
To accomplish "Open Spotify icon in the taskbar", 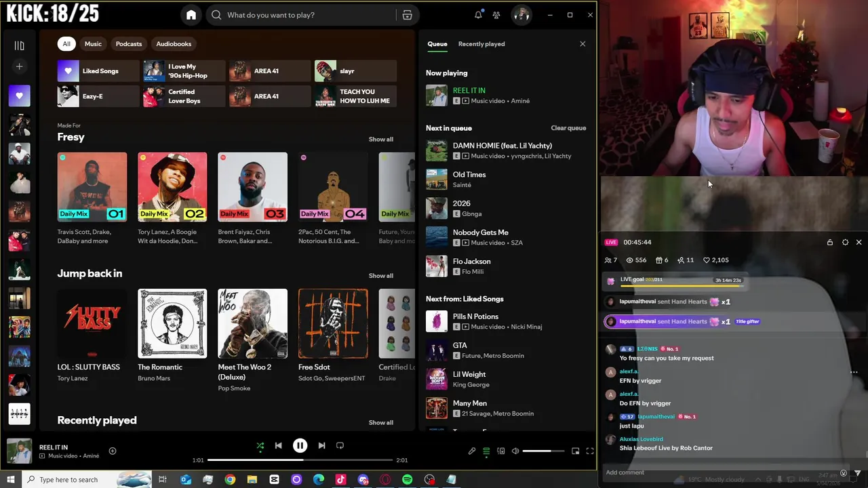I will coord(407,479).
